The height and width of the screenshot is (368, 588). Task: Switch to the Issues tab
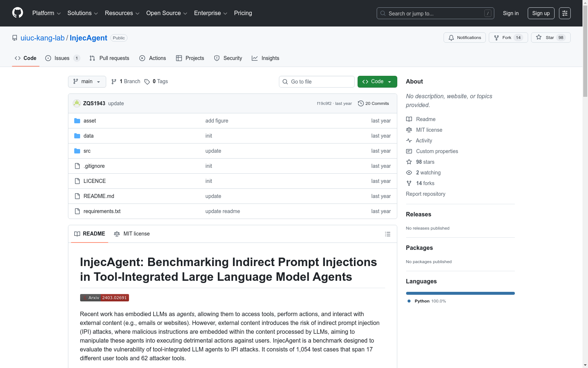62,58
